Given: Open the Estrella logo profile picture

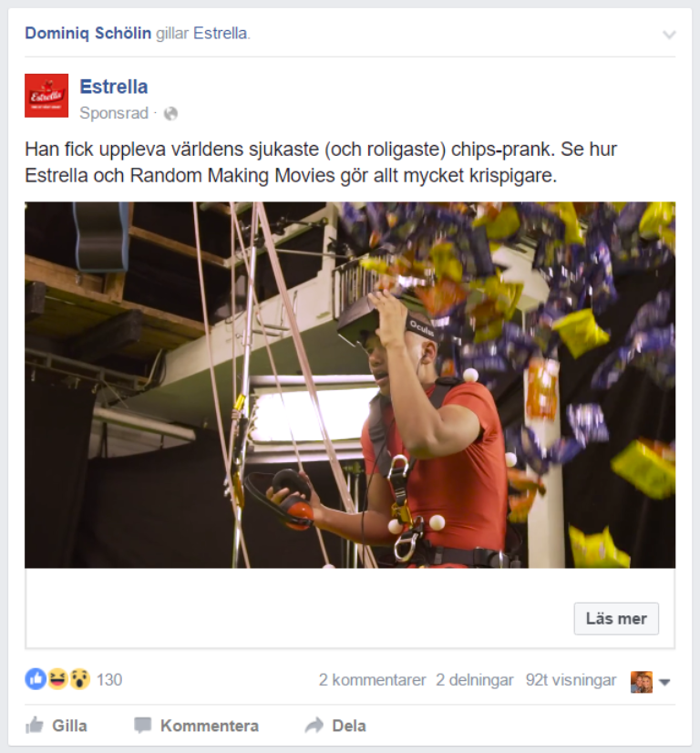Looking at the screenshot, I should [x=46, y=96].
